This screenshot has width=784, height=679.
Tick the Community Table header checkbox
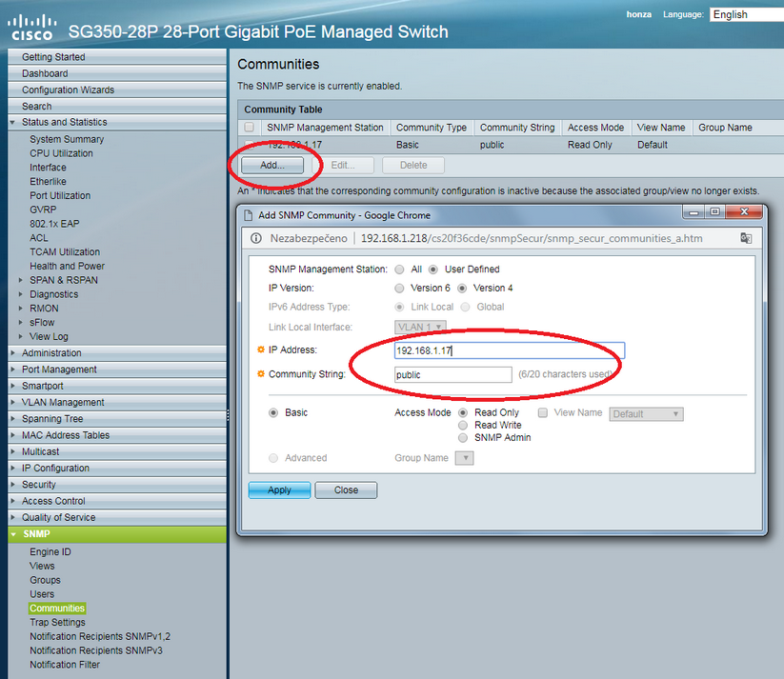pos(249,127)
